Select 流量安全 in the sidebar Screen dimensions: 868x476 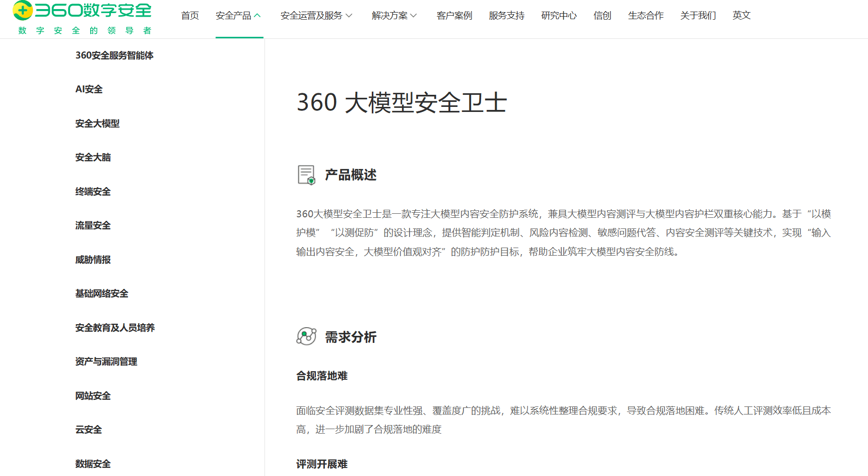click(93, 225)
